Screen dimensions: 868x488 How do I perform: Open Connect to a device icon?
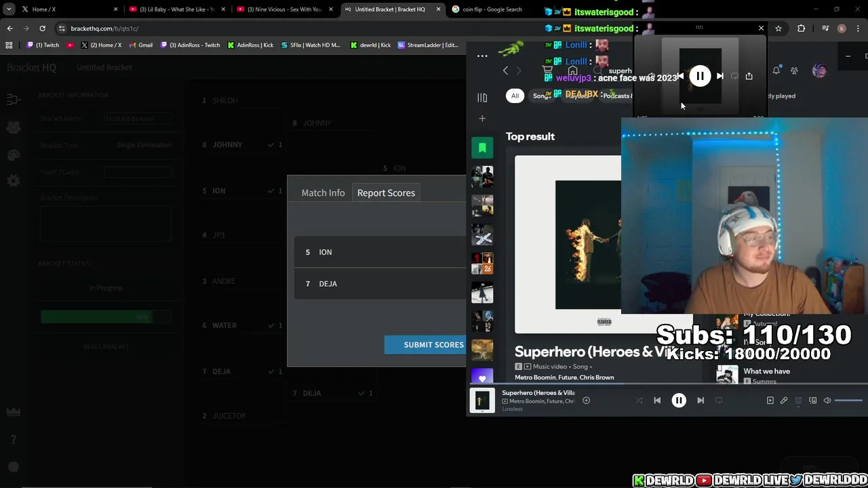812,401
